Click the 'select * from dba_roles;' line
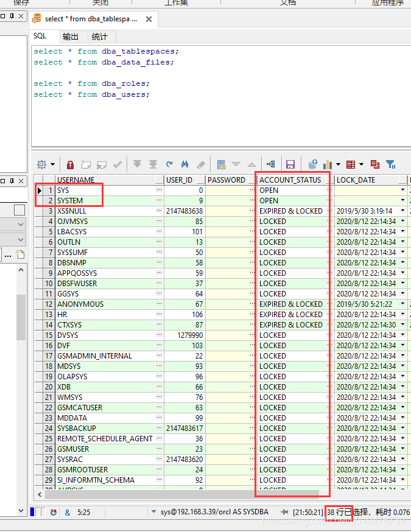Viewport: 411px width, 532px height. tap(91, 83)
